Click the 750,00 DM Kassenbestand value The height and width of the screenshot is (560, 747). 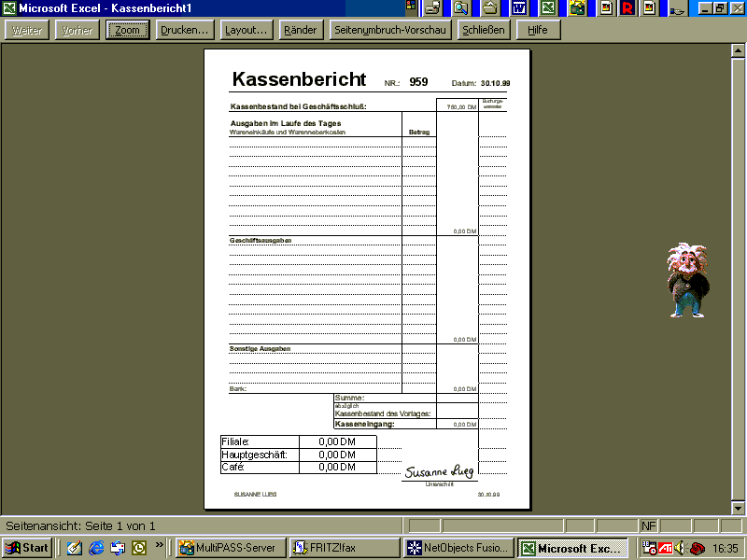point(461,107)
